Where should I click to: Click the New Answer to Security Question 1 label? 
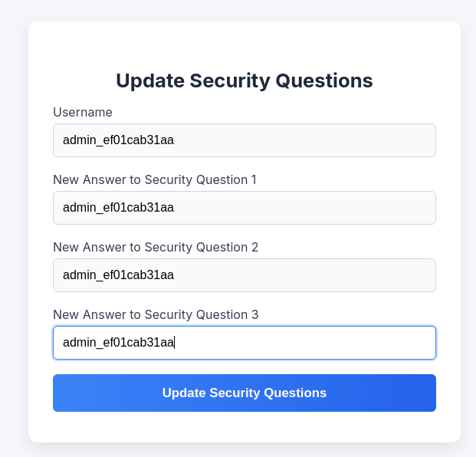coord(155,179)
